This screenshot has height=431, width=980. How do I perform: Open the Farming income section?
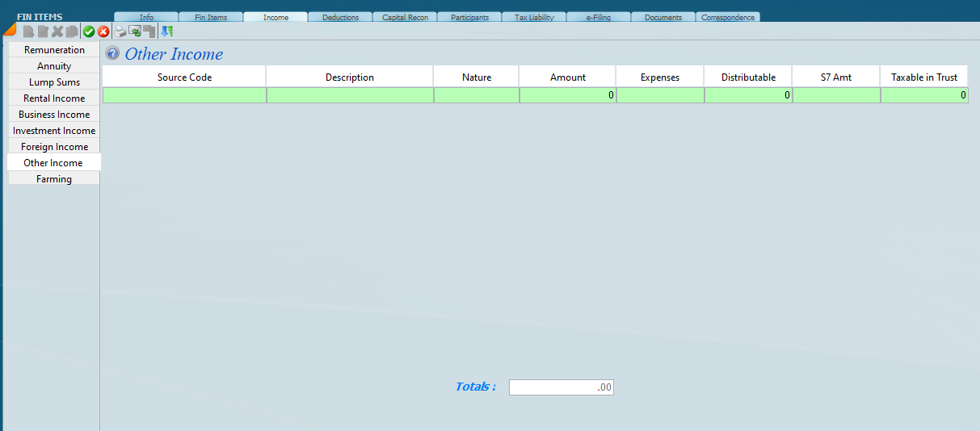[x=54, y=179]
